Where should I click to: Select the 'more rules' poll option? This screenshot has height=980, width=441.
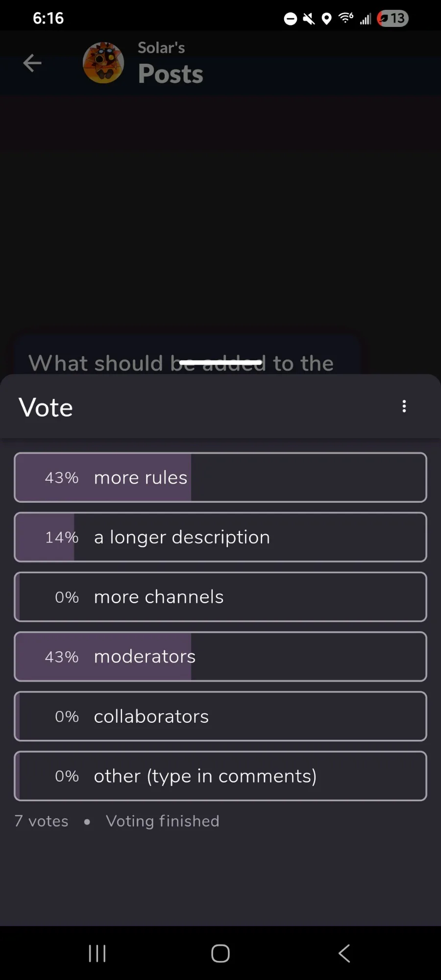[220, 477]
